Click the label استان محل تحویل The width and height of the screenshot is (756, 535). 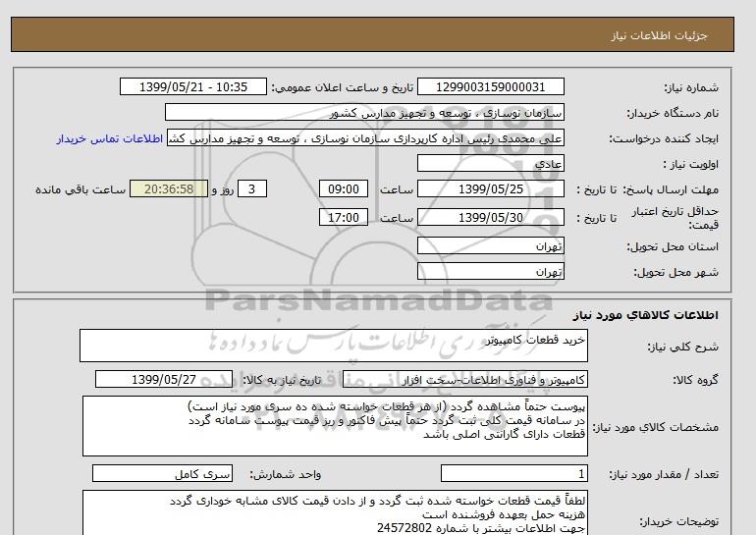coord(673,246)
